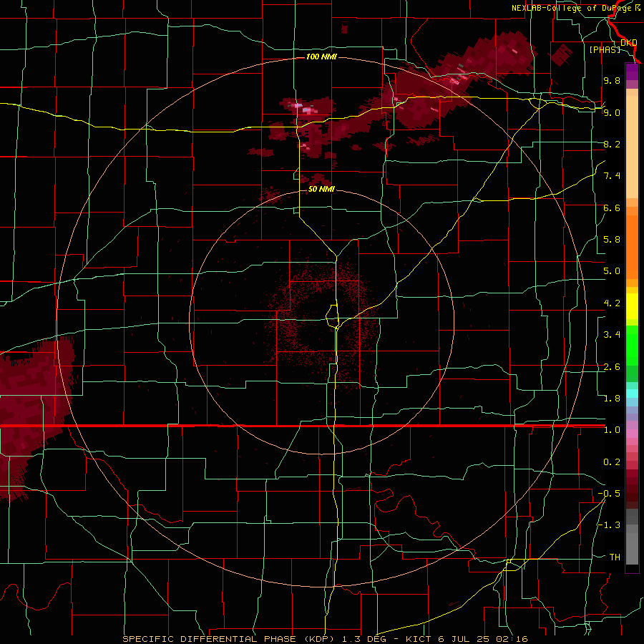Click the DKD label above the legend
The height and width of the screenshot is (644, 644).
(x=629, y=42)
